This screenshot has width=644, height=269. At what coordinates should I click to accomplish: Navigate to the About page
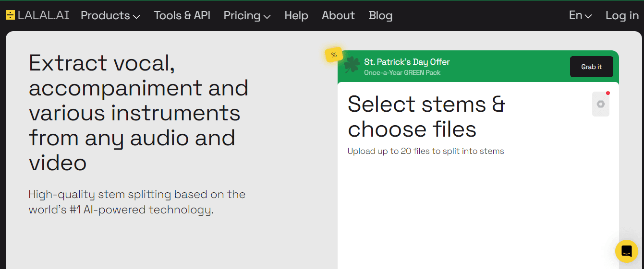tap(338, 15)
